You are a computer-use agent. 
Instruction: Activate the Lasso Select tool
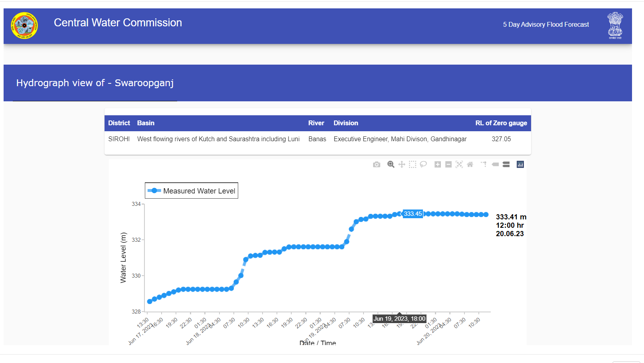point(423,164)
